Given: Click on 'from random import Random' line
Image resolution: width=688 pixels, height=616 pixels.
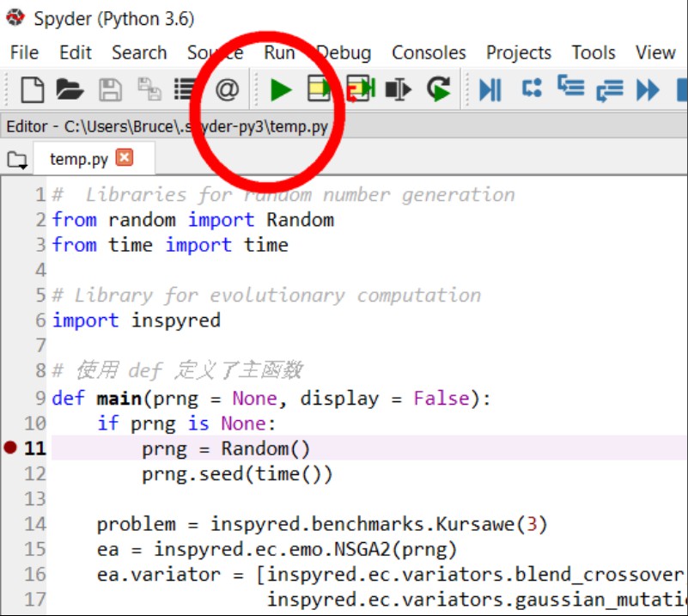Looking at the screenshot, I should pos(193,220).
